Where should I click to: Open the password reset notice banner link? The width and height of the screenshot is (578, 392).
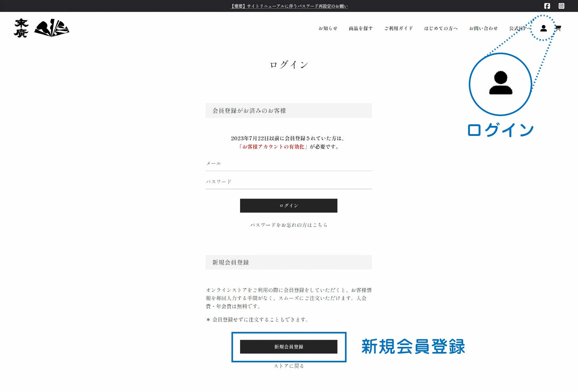(289, 6)
